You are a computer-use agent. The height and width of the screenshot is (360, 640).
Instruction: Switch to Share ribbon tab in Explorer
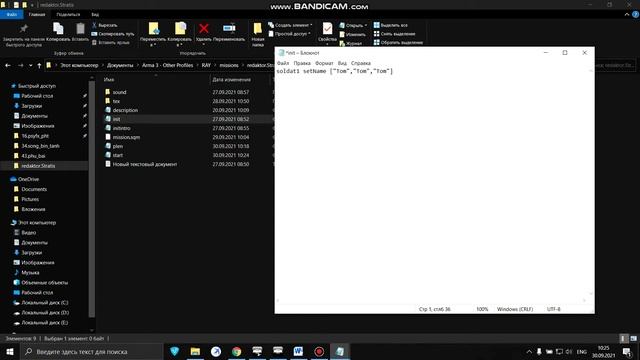(x=68, y=14)
